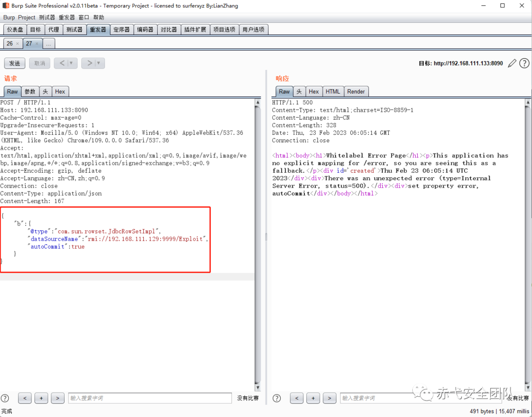This screenshot has width=532, height=417.
Task: Add request search option with plus button
Action: point(41,398)
